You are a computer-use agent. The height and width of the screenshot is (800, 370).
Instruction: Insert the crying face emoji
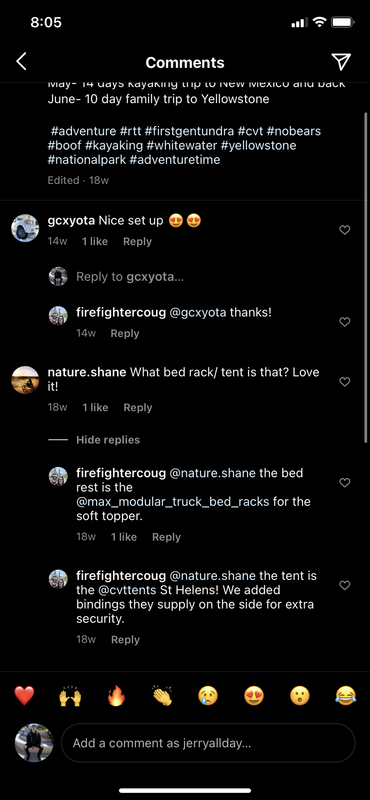(x=208, y=695)
